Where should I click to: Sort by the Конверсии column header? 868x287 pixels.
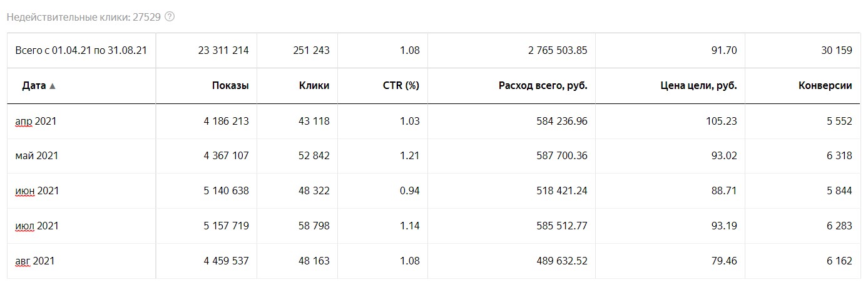825,86
